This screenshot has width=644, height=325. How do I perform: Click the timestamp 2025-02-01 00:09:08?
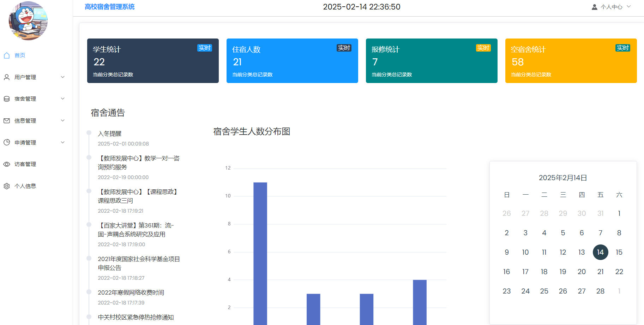(x=123, y=144)
